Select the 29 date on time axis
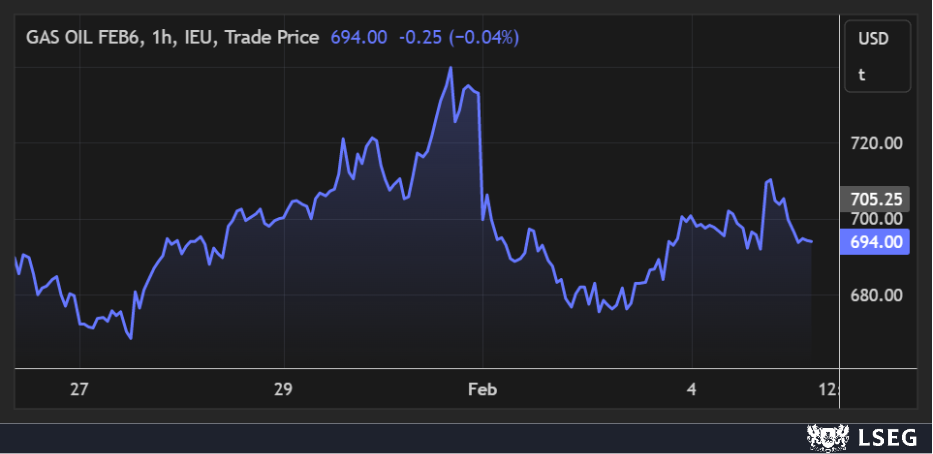 283,389
